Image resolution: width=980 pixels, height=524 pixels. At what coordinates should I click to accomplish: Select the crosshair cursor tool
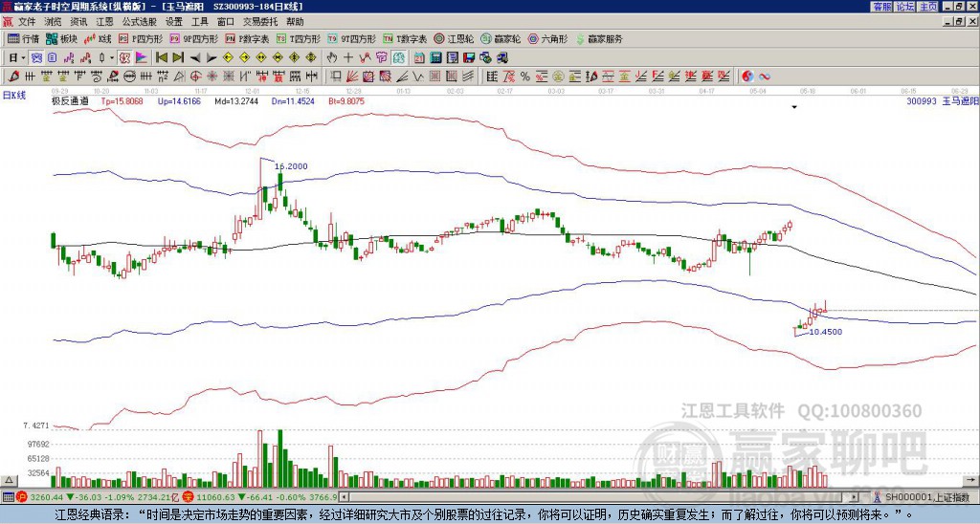tap(348, 57)
